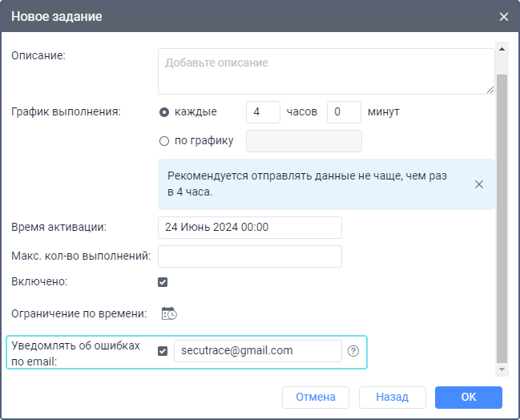Dismiss the 4-hour recommendation info banner
Viewport: 520px width, 420px height.
[479, 184]
